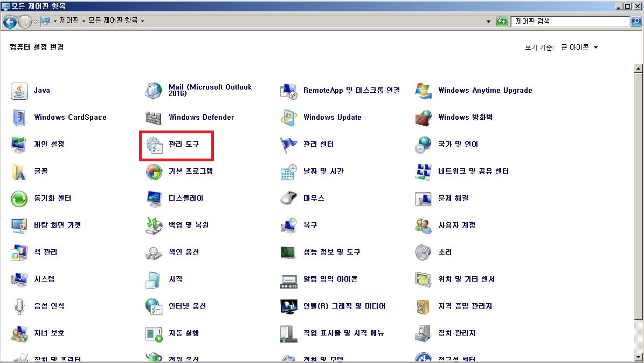Screen dimensions: 644x363
Task: Open 자동 실행 icon
Action: tap(154, 333)
